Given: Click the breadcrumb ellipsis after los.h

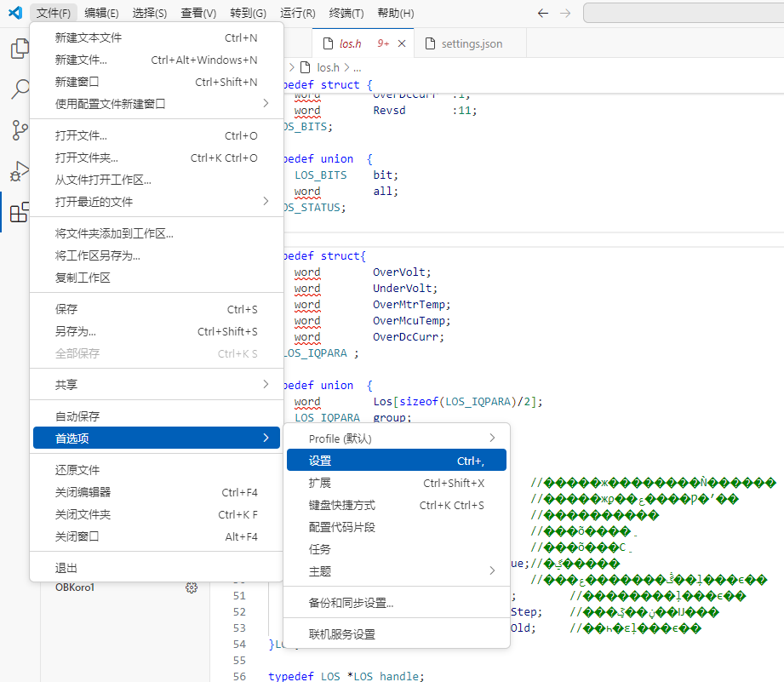Looking at the screenshot, I should [357, 67].
